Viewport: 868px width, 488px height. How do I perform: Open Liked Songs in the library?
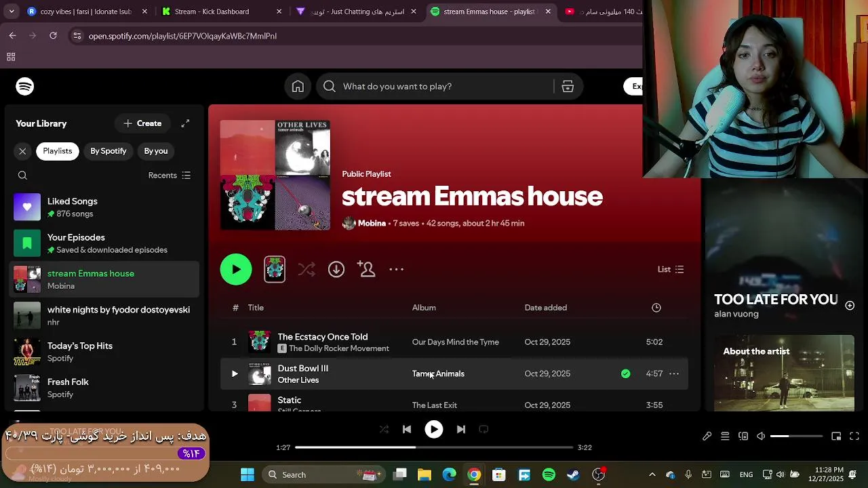(x=105, y=207)
